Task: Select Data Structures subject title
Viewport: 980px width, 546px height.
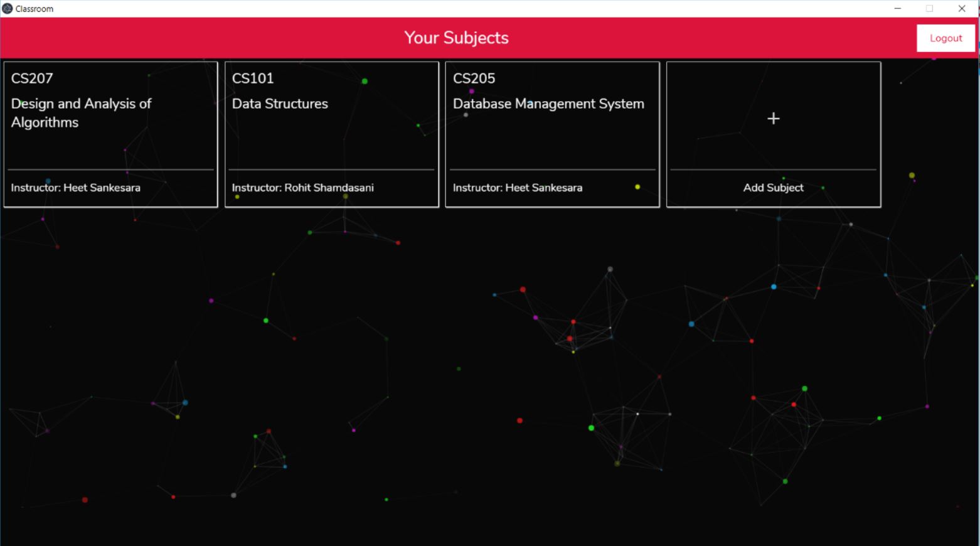Action: point(280,104)
